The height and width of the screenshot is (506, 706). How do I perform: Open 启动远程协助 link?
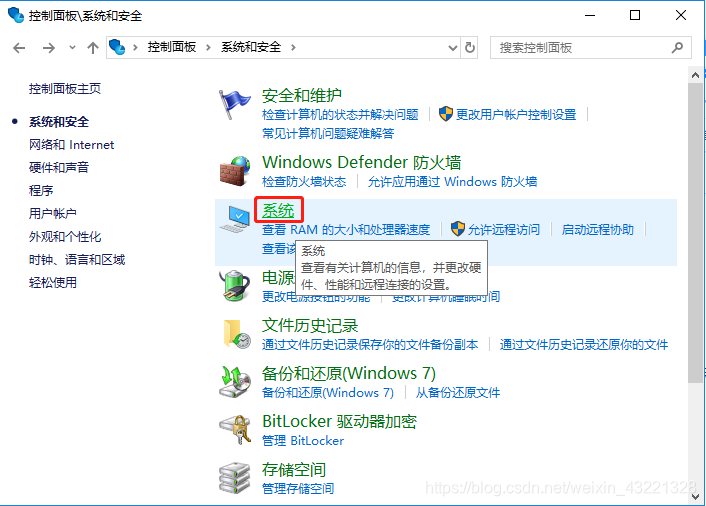pyautogui.click(x=597, y=230)
